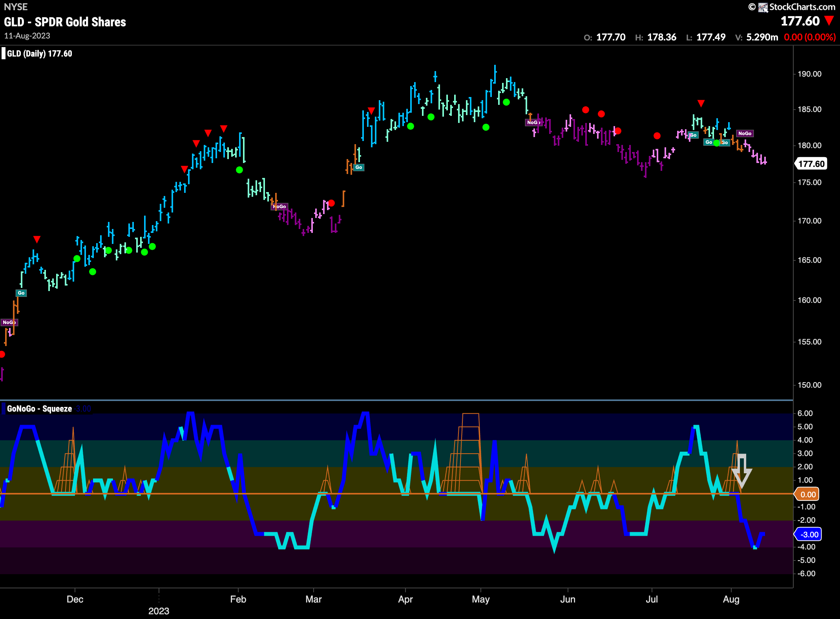Click the change value 0.00 (0.00%)
The image size is (840, 619).
(x=810, y=37)
